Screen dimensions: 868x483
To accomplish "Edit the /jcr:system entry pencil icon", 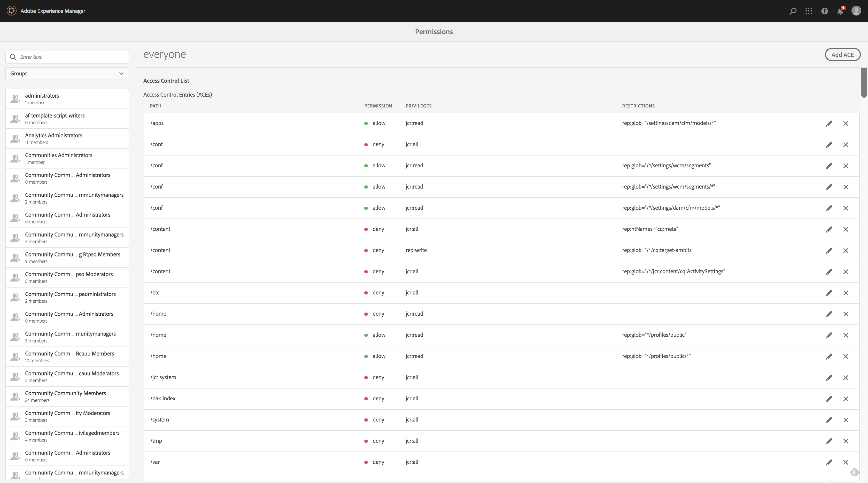I will coord(829,378).
